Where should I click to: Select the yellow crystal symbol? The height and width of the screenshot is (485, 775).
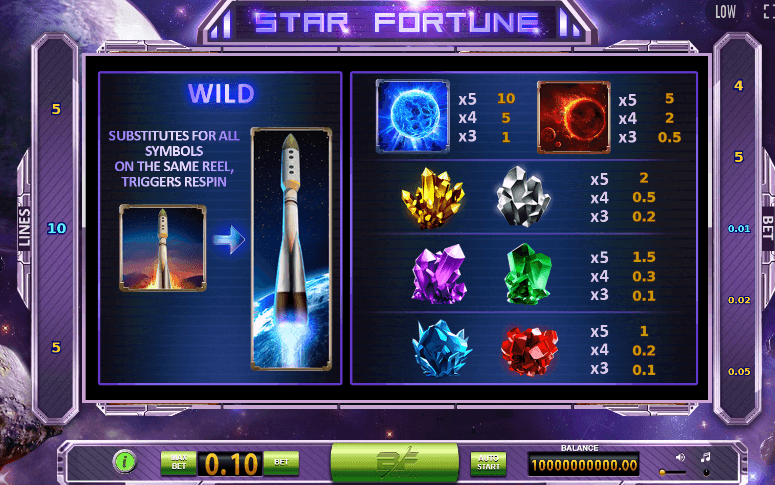pyautogui.click(x=433, y=199)
